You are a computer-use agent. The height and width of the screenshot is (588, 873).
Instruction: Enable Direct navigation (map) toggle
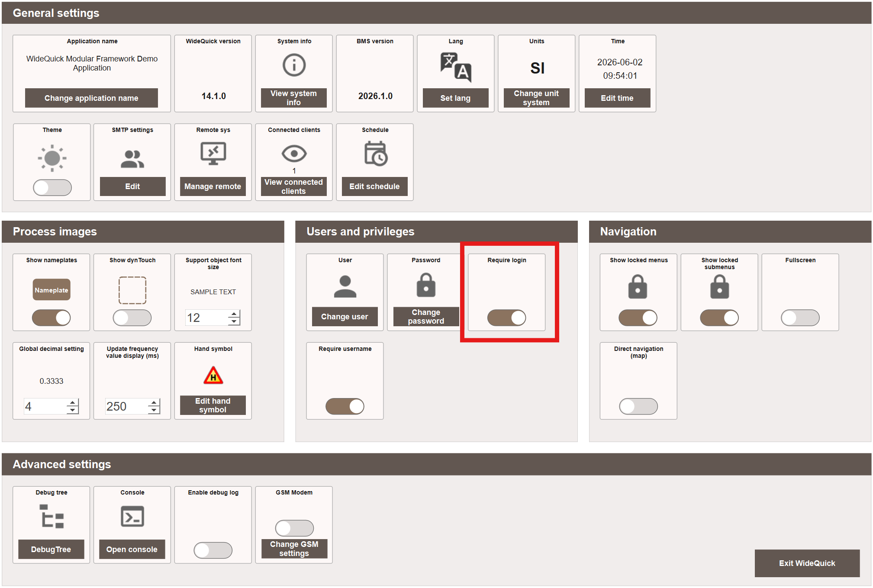point(638,407)
